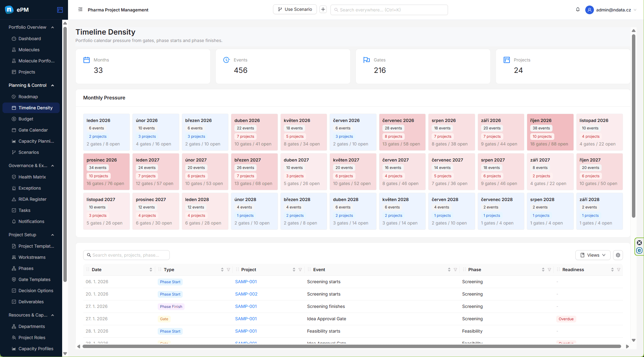Open Projects in the sidebar
644x357 pixels.
31,72
